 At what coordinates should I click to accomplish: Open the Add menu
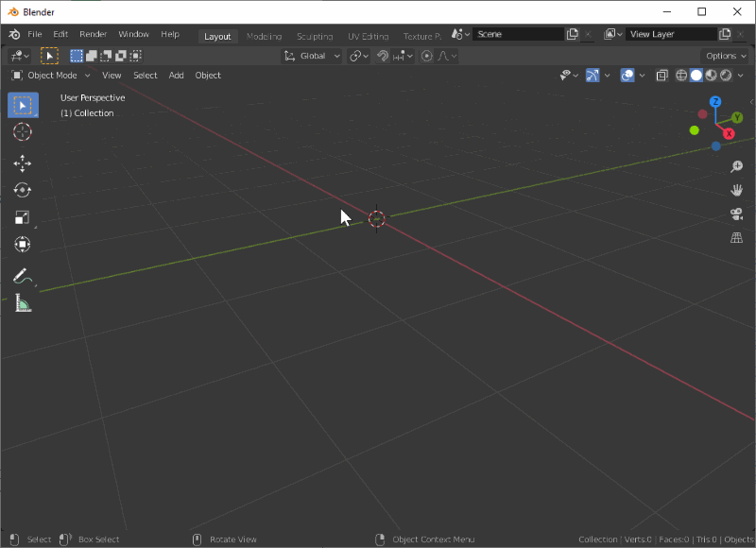tap(176, 75)
